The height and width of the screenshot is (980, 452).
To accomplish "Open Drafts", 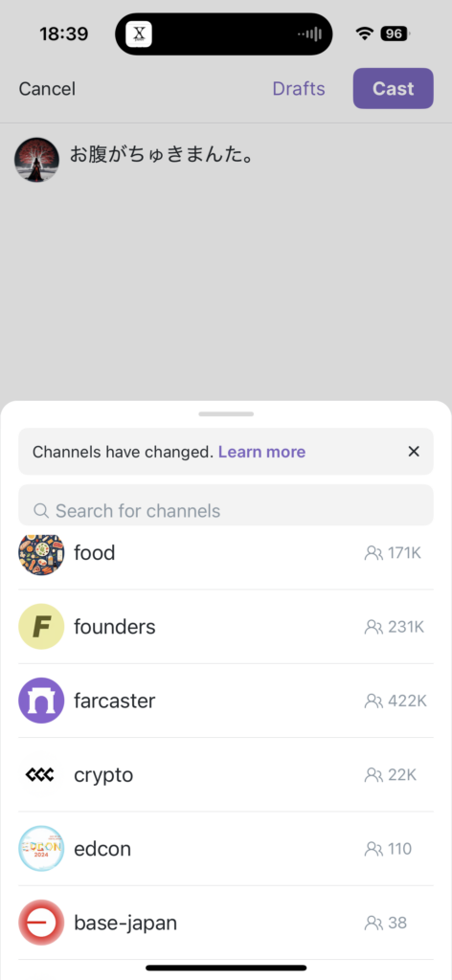I will [x=299, y=89].
